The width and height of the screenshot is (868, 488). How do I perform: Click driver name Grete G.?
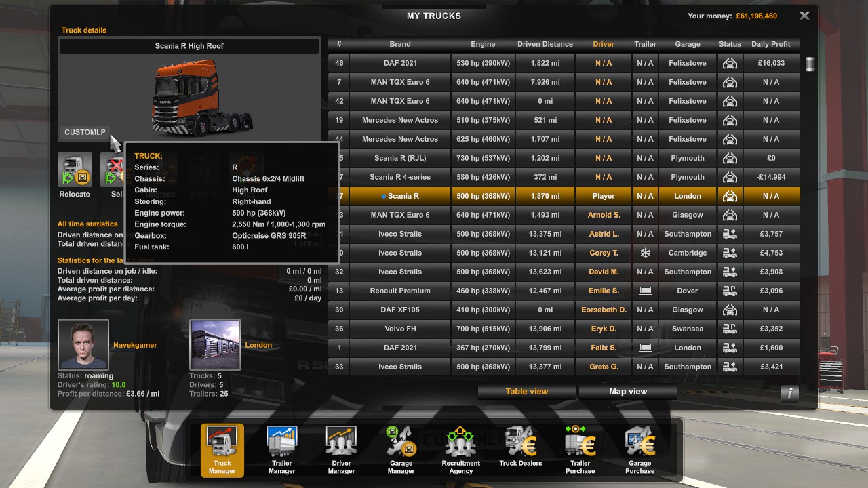coord(604,367)
